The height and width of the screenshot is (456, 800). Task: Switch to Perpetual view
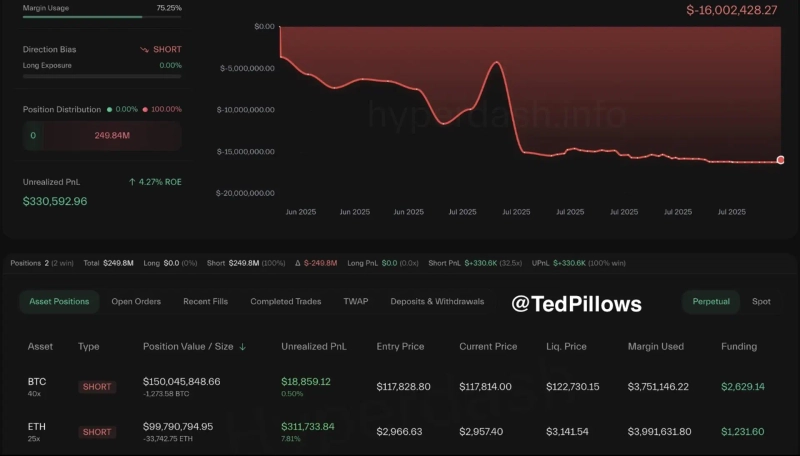710,301
